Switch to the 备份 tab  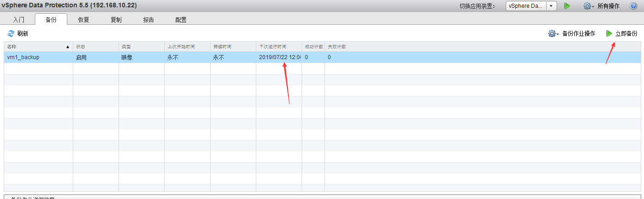pos(51,20)
